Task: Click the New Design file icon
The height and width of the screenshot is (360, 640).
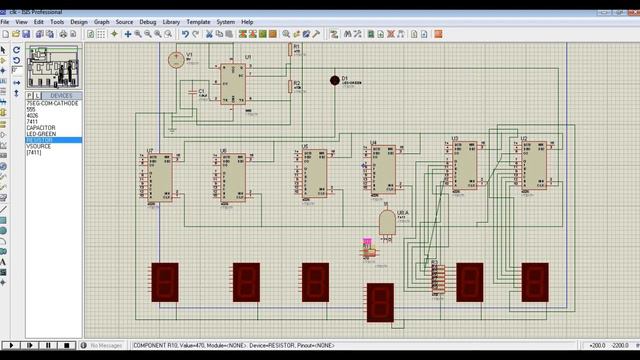Action: coord(6,34)
